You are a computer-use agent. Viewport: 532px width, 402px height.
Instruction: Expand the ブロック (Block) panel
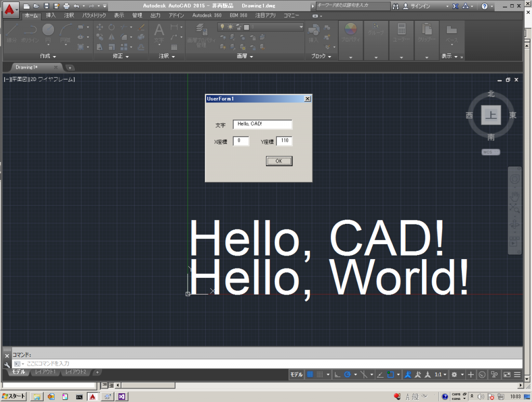tap(321, 56)
